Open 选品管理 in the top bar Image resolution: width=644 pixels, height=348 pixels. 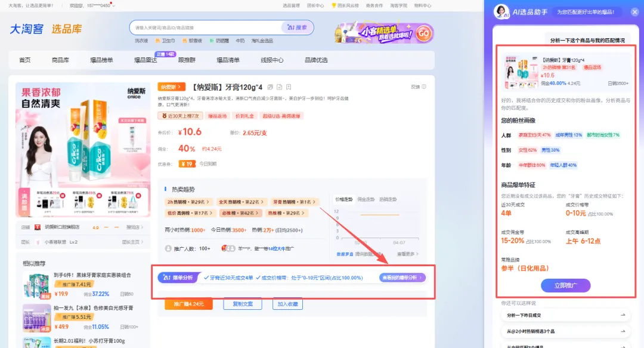click(x=291, y=6)
